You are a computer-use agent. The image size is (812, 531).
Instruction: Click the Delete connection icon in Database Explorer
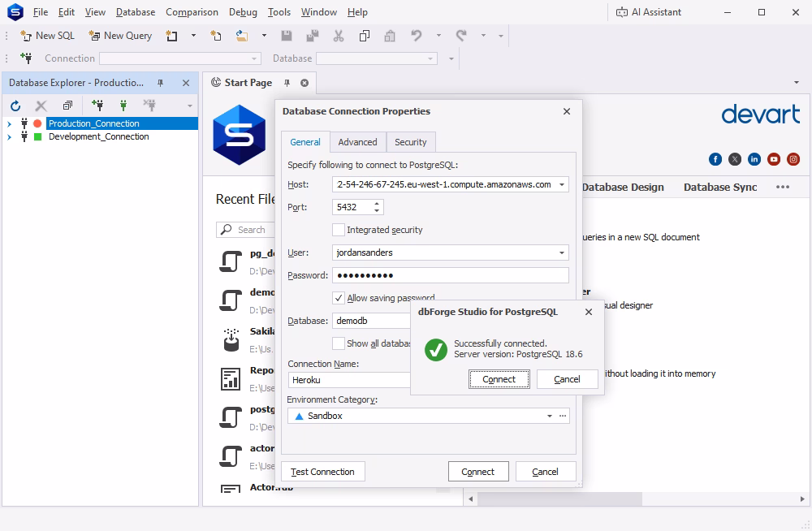click(41, 106)
